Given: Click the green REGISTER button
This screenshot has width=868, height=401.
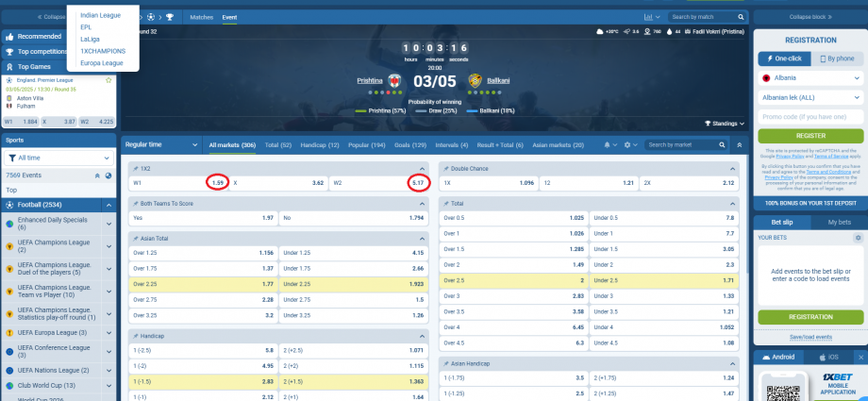Looking at the screenshot, I should (810, 136).
